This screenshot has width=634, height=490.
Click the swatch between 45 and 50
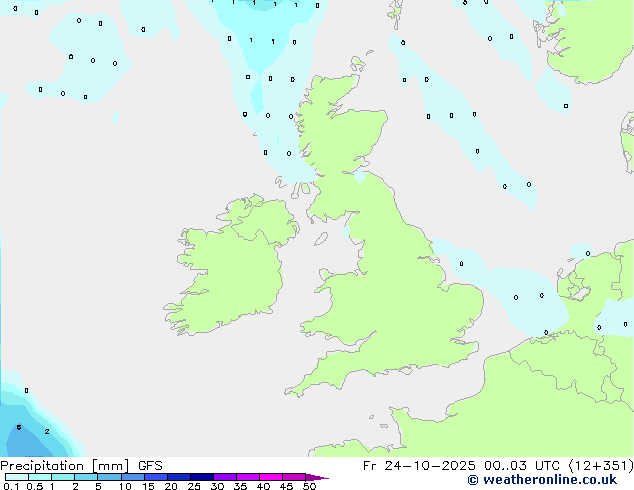(x=294, y=477)
